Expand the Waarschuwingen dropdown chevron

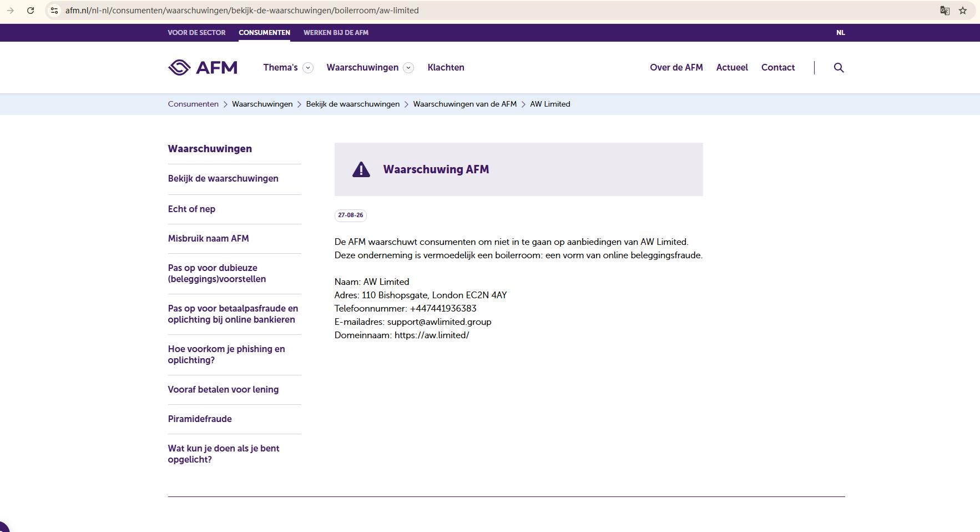coord(408,68)
